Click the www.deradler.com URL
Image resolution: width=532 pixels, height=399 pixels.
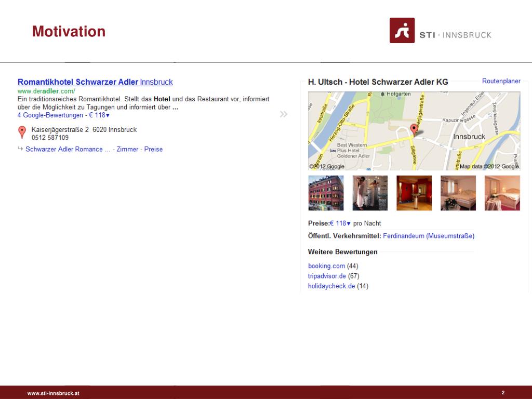[x=46, y=91]
